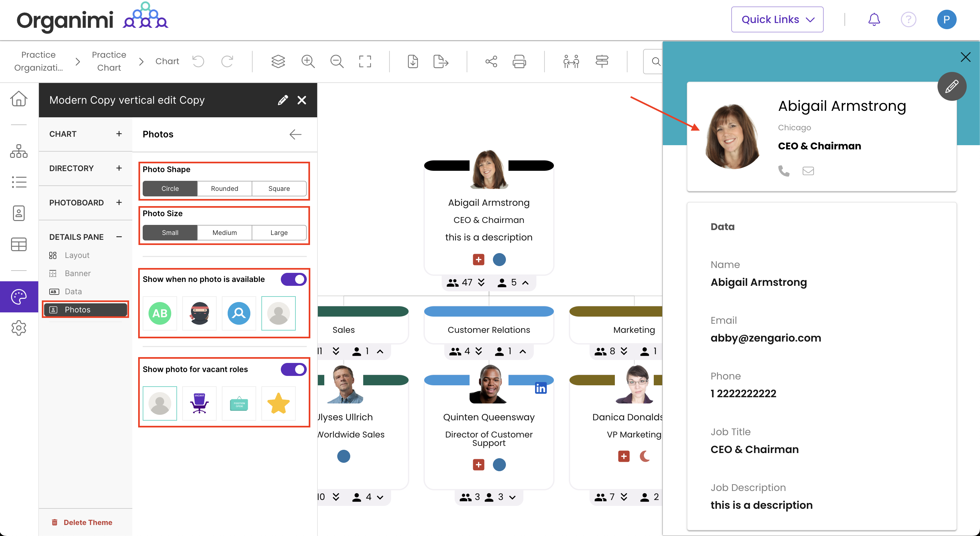Open Layout in Details Pane

pos(77,255)
